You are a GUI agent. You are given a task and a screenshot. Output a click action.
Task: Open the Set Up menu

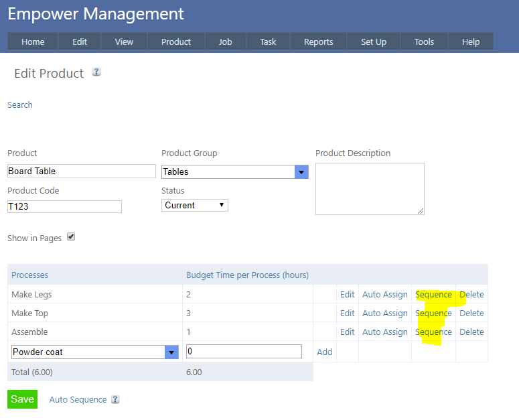[x=373, y=42]
